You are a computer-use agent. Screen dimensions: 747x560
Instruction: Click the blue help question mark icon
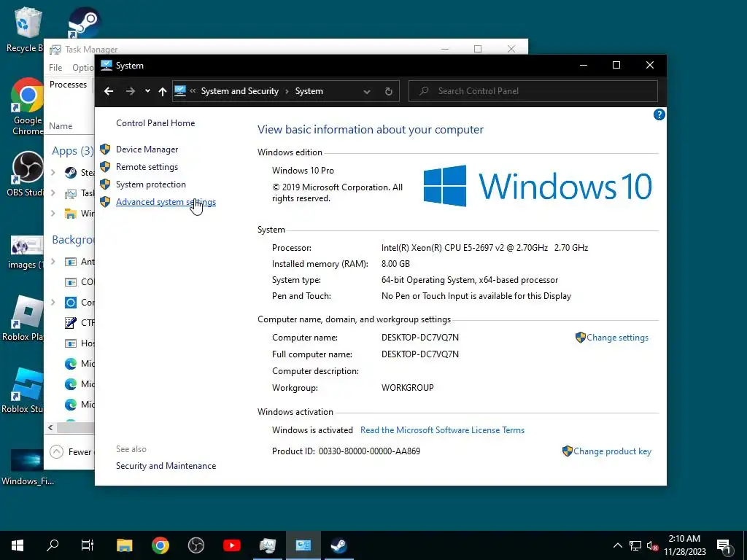pyautogui.click(x=659, y=114)
